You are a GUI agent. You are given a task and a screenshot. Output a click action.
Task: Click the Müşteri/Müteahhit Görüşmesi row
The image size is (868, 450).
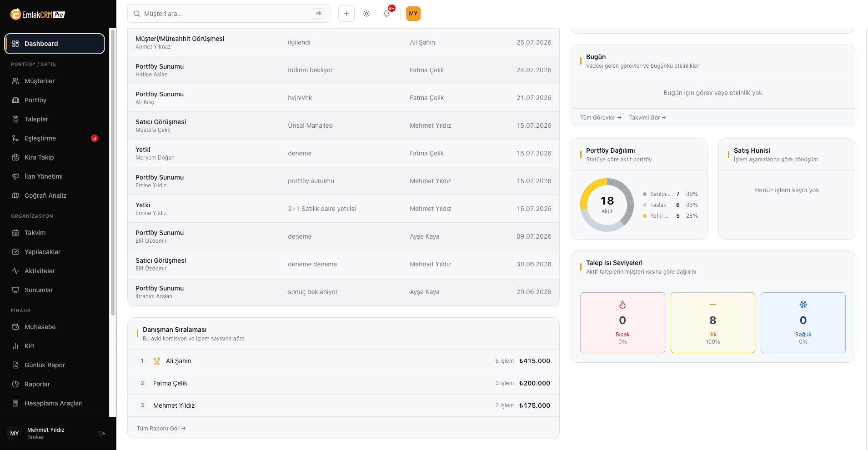coord(343,42)
